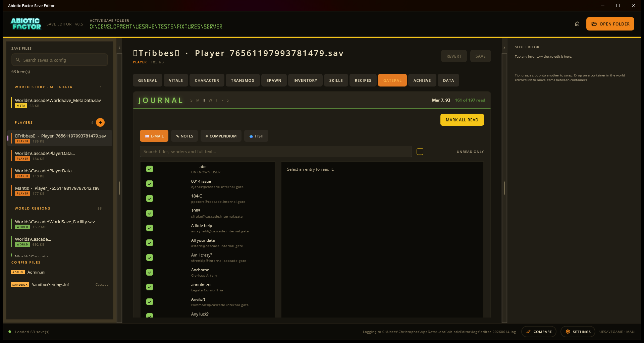Select the E-MAIL journal tab
This screenshot has width=644, height=343.
[x=154, y=136]
